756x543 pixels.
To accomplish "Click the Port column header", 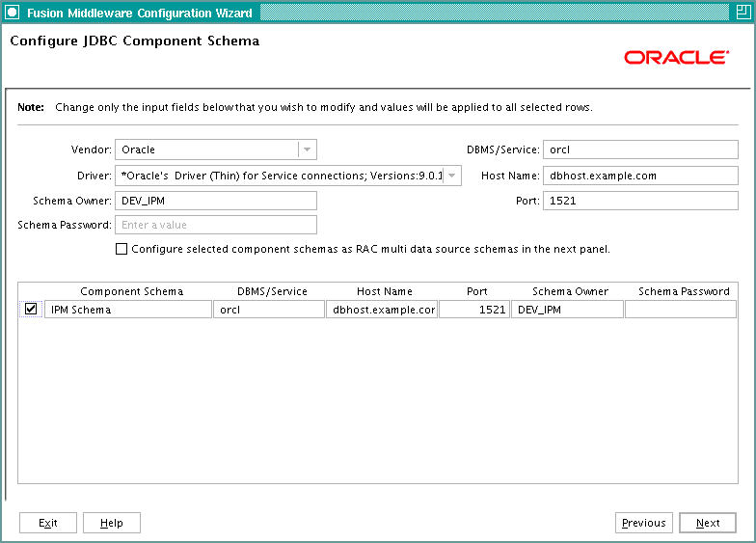I will pyautogui.click(x=476, y=291).
